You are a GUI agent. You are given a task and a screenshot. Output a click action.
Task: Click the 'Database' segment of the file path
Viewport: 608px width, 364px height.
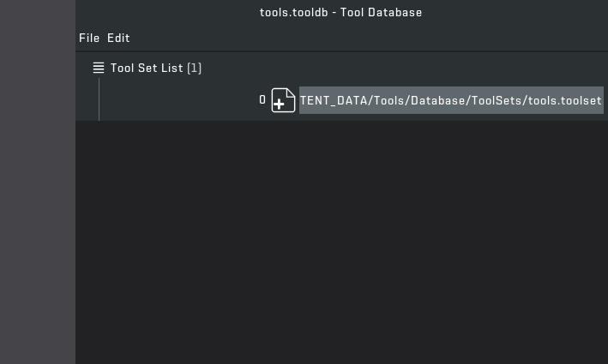tap(437, 101)
